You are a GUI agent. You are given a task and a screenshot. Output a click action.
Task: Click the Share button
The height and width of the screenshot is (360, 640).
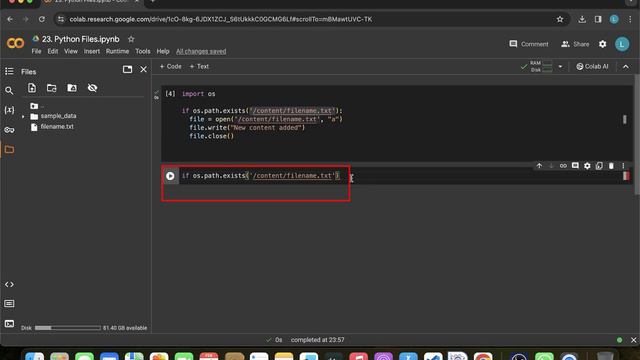575,44
